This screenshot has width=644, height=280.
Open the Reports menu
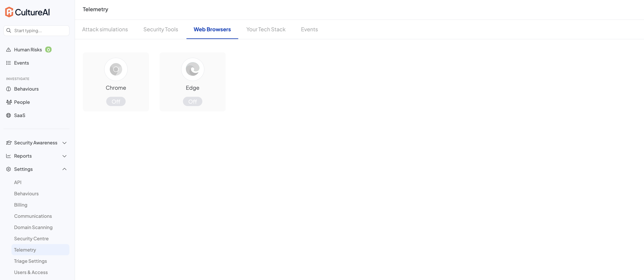(x=23, y=156)
